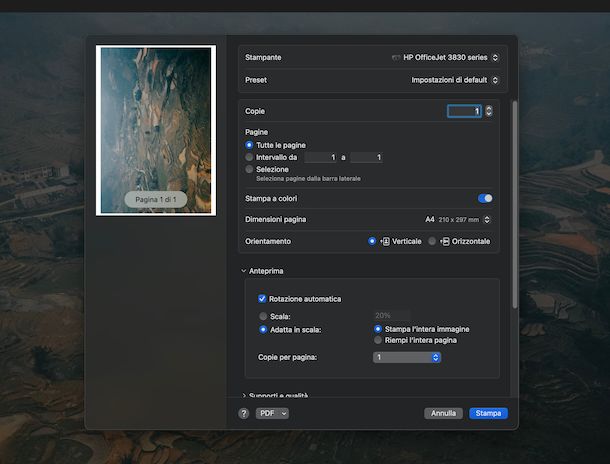Open the Copie per pagina dropdown

click(x=407, y=357)
